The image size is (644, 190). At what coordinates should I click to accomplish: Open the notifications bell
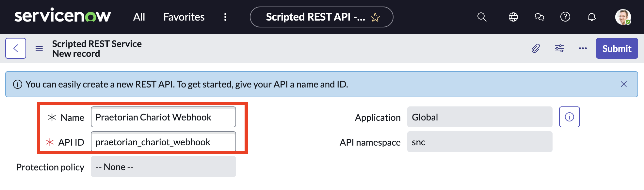click(592, 17)
